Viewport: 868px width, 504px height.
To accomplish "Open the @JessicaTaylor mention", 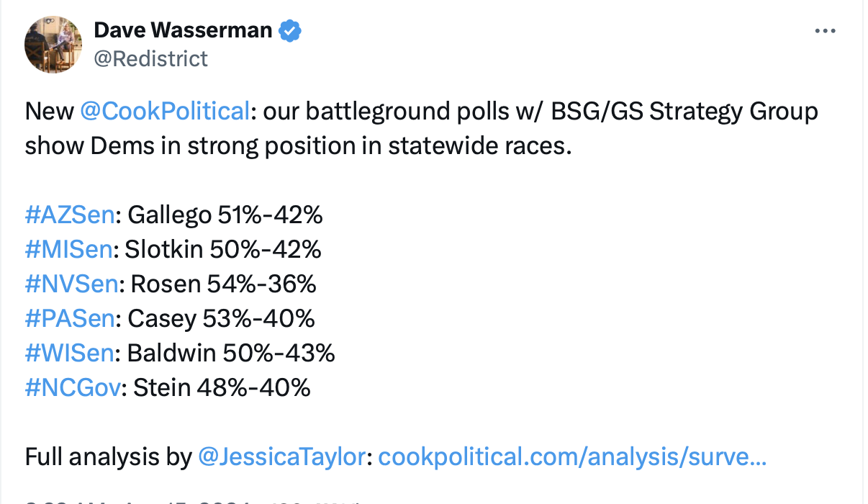I will point(281,457).
